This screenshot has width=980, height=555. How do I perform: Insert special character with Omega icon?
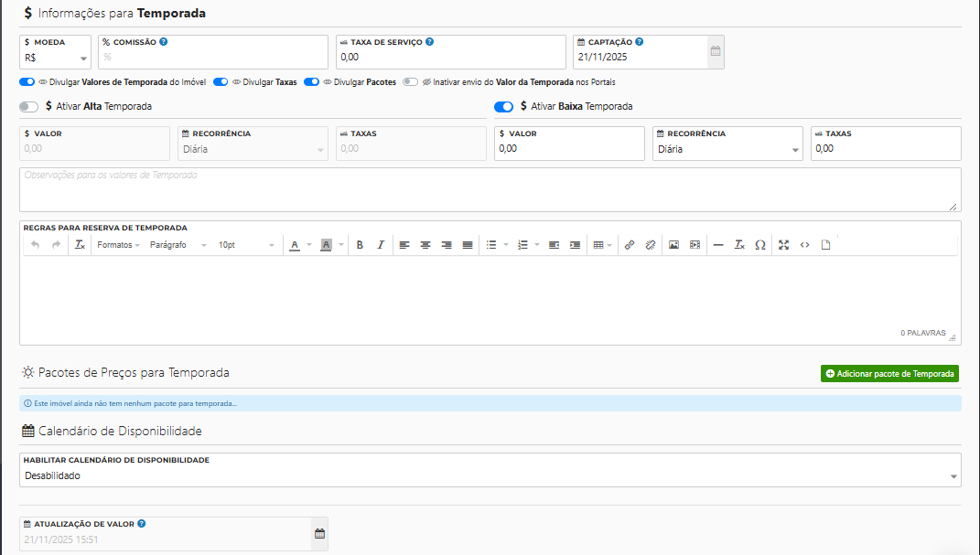[x=760, y=245]
